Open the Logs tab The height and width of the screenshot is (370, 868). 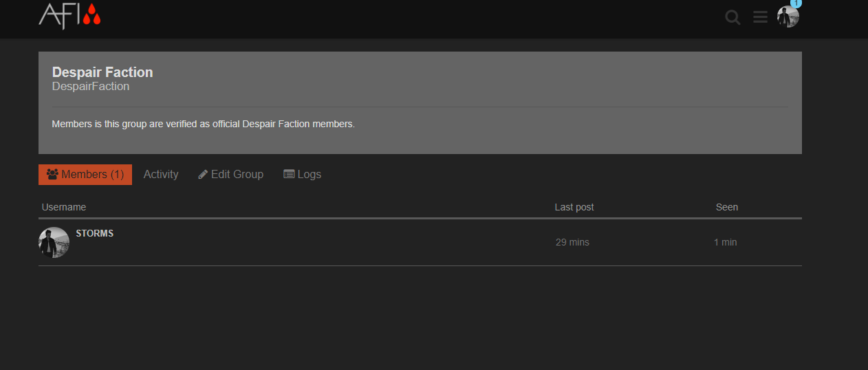coord(303,175)
